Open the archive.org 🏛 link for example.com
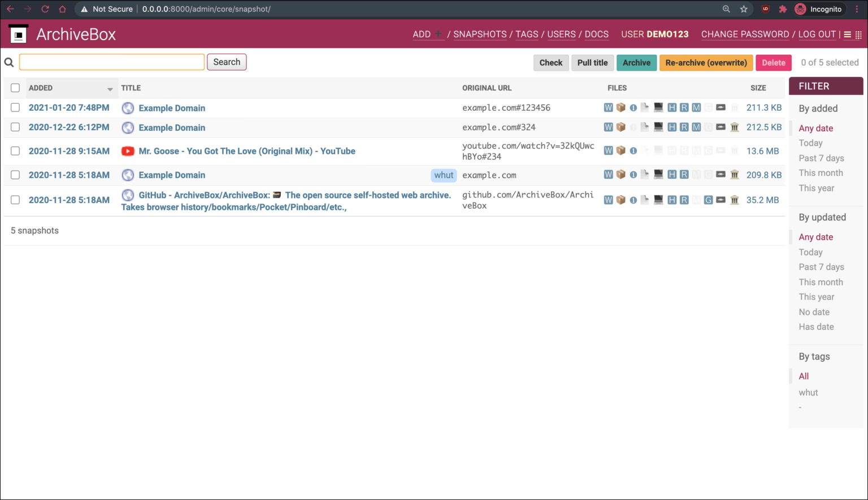Image resolution: width=868 pixels, height=500 pixels. (734, 175)
